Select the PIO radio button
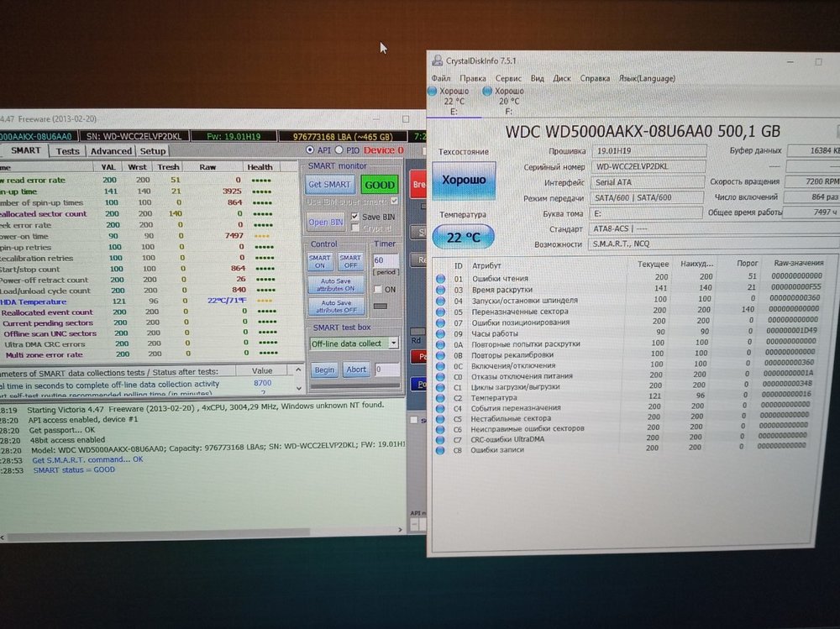 (339, 150)
